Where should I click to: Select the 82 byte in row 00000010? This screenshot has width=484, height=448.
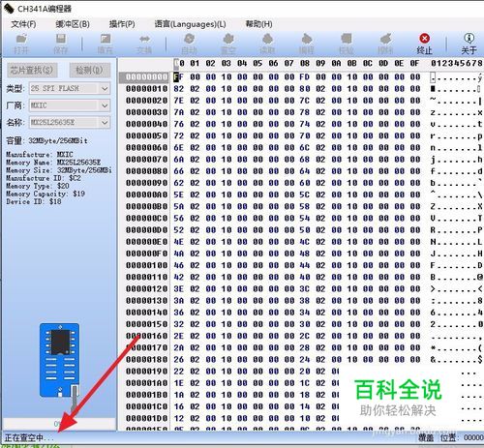coord(178,89)
